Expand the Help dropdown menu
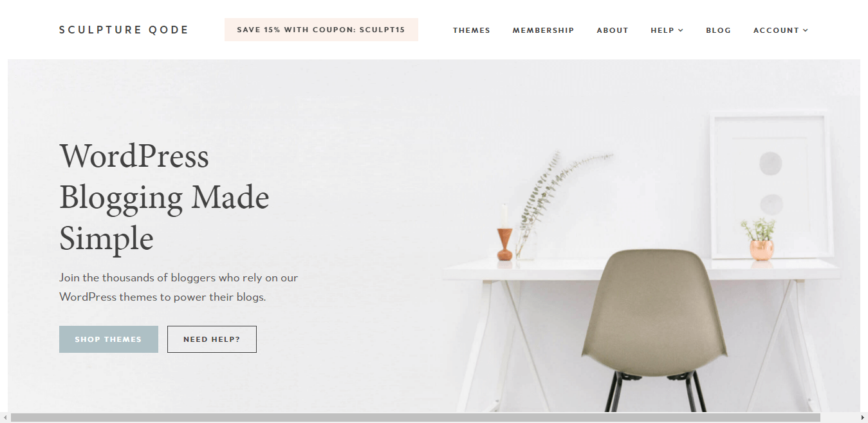Viewport: 868px width, 423px height. tap(667, 30)
